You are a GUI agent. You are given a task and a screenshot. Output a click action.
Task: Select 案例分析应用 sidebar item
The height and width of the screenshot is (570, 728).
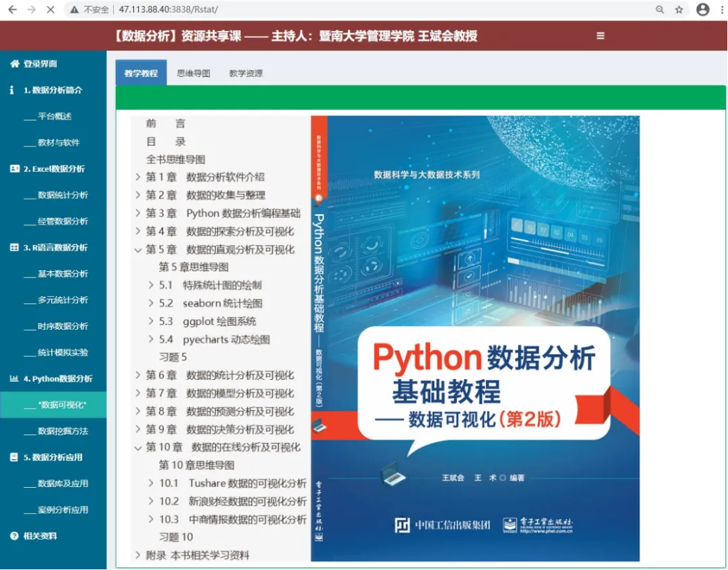53,509
